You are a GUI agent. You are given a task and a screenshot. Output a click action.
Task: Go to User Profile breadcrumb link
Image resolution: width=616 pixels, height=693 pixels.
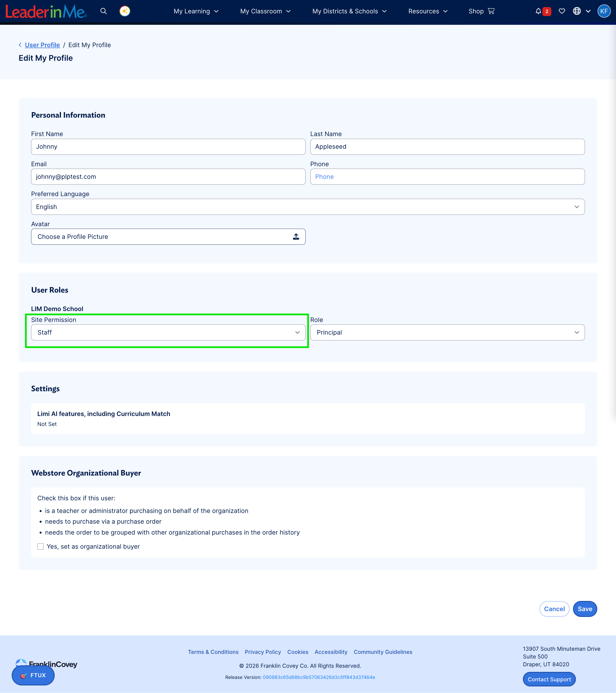[x=42, y=45]
